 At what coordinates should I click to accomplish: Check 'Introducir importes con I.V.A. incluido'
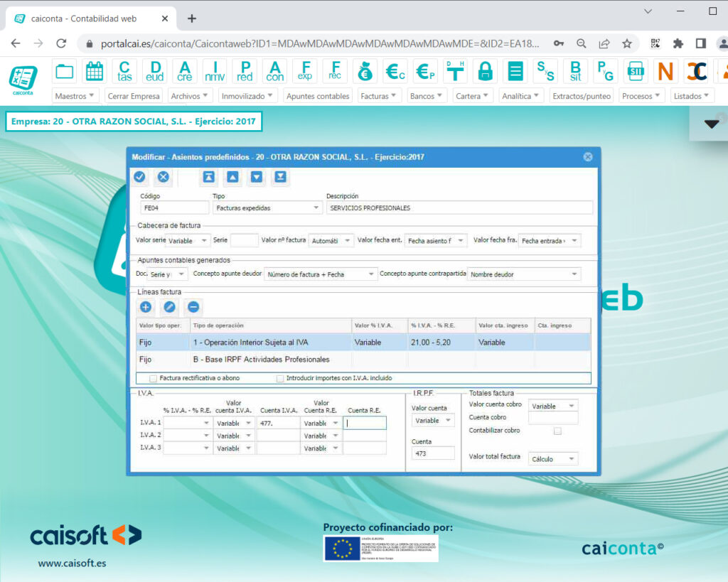[280, 378]
